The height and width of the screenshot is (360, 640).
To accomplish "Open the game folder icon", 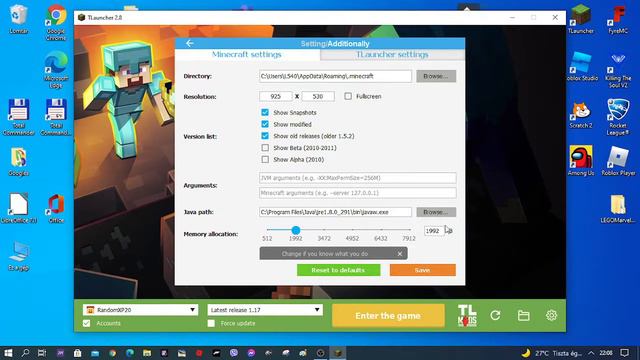I will (x=524, y=315).
